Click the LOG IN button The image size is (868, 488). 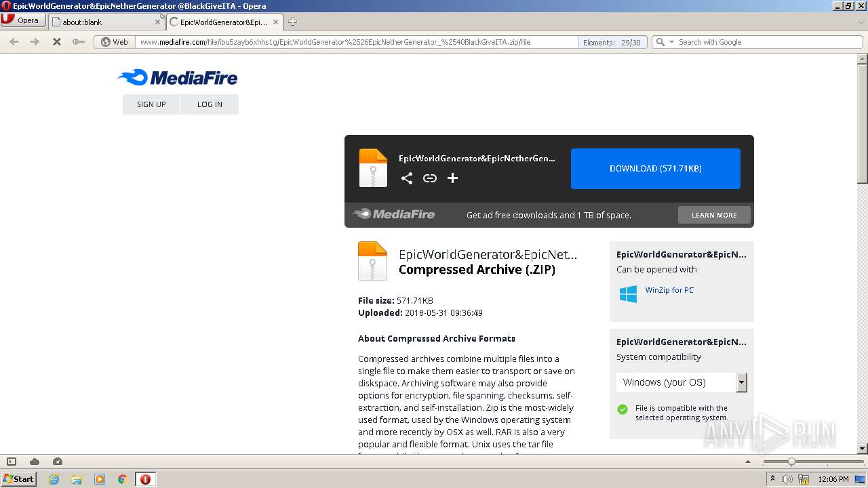(210, 104)
